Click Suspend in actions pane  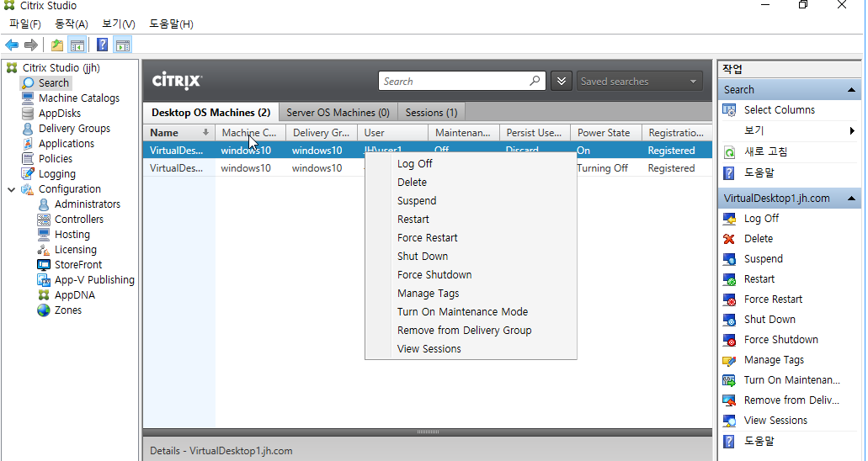tap(764, 259)
